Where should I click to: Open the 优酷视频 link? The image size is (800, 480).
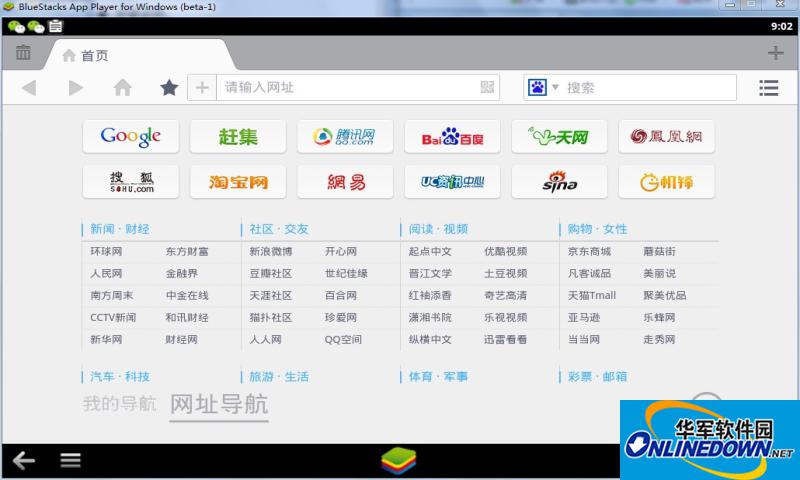tap(506, 251)
